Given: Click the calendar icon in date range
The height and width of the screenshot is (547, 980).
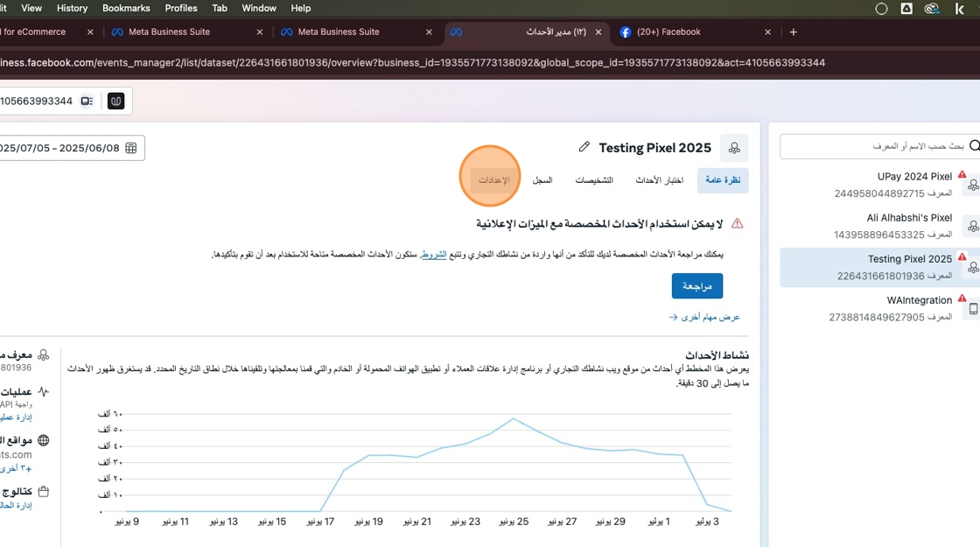Looking at the screenshot, I should [130, 148].
